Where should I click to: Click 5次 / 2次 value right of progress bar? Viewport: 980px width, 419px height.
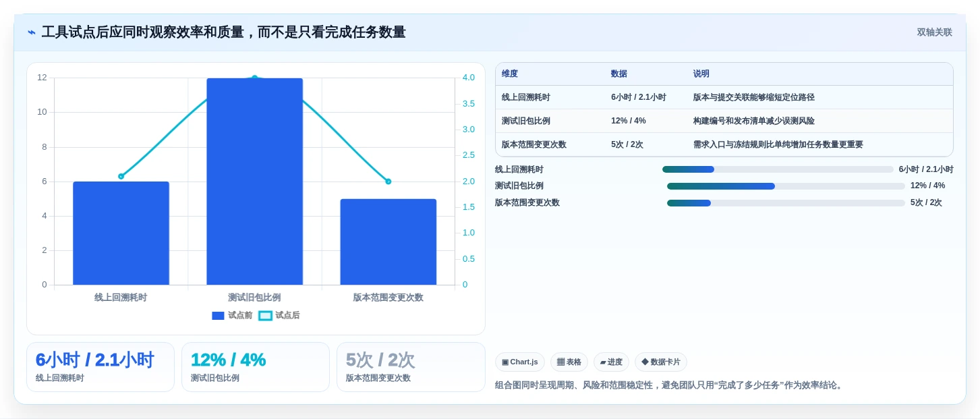926,203
